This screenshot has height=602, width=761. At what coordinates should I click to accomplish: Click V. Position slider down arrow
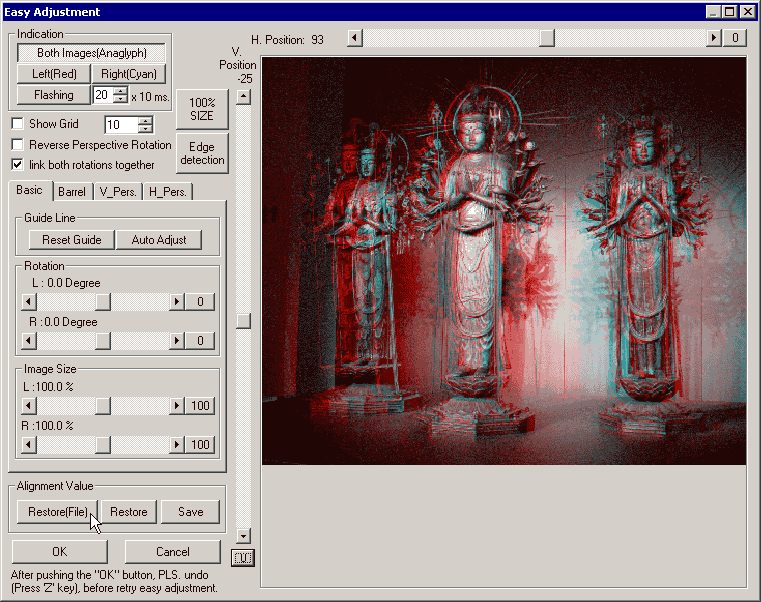(x=243, y=536)
